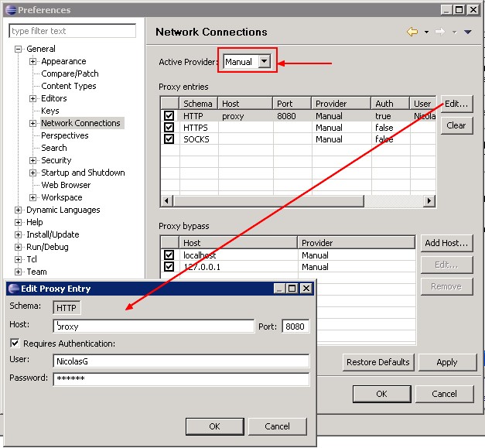Select Network Connections in the tree

(x=80, y=123)
